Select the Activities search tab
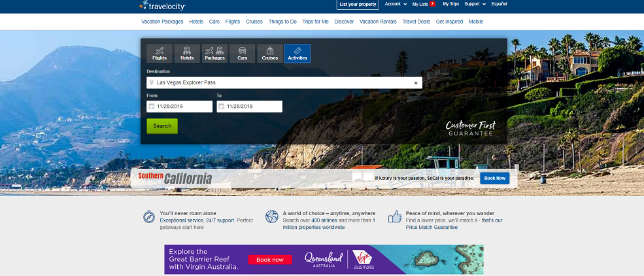Screen dimensions: 644x276 pyautogui.click(x=297, y=54)
